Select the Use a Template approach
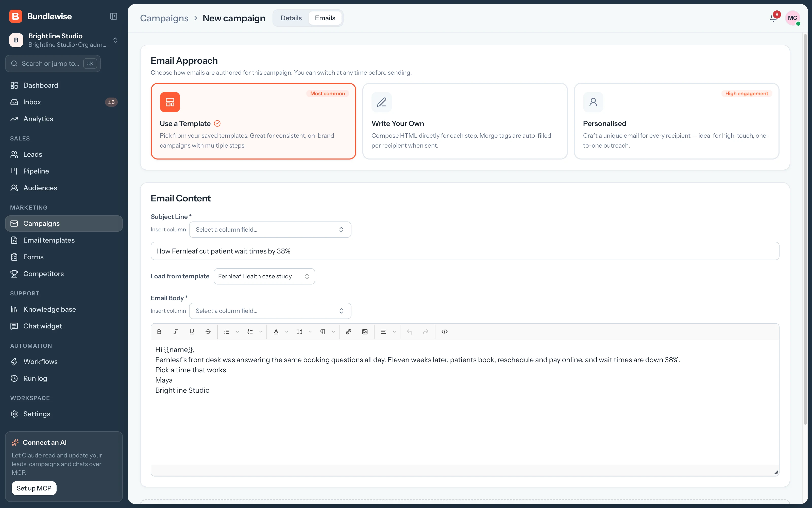This screenshot has width=812, height=508. click(x=253, y=121)
